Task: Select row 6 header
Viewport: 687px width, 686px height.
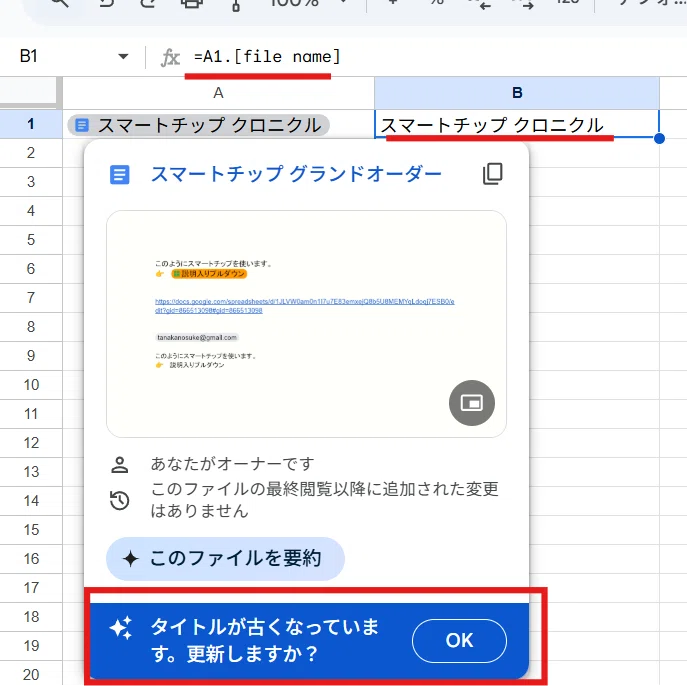Action: 31,269
